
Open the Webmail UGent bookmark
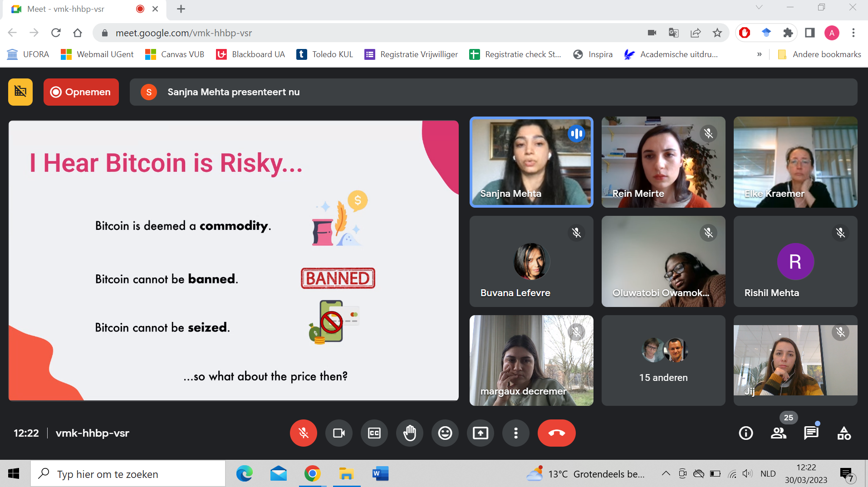97,54
